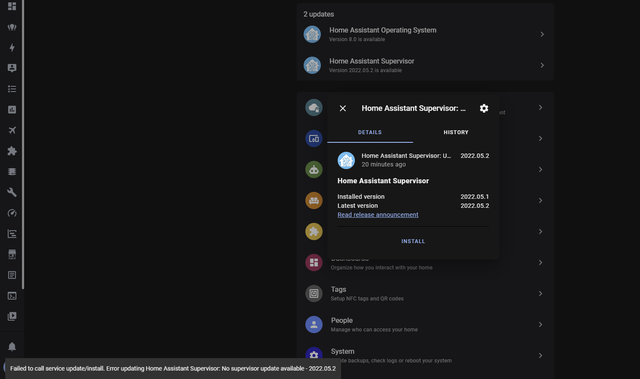640x379 pixels.
Task: Click the chevron on the robot automations row
Action: click(540, 170)
